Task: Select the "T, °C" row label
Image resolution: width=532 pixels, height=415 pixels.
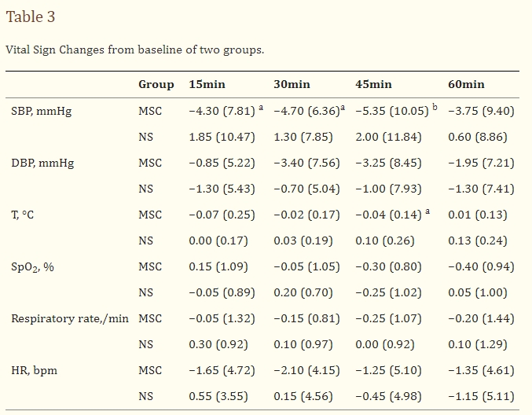Action: tap(22, 215)
